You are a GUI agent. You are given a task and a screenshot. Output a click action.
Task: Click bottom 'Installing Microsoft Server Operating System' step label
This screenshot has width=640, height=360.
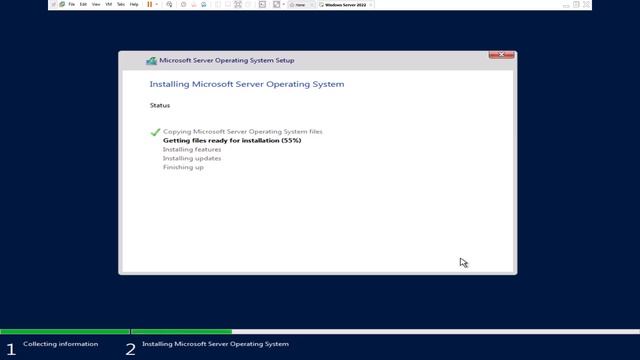215,344
